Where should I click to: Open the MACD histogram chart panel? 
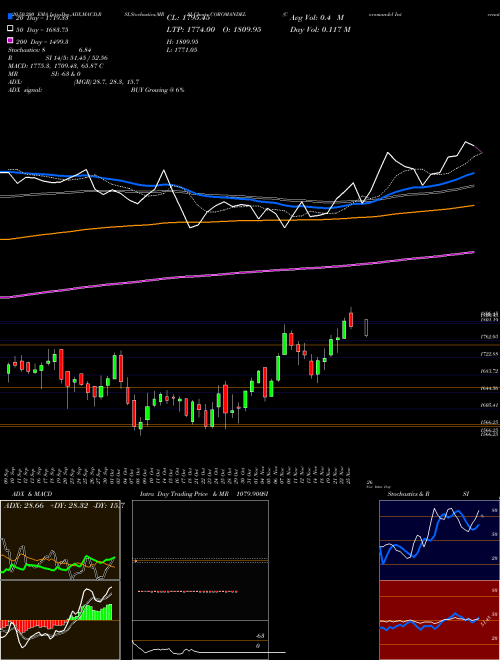click(x=60, y=620)
